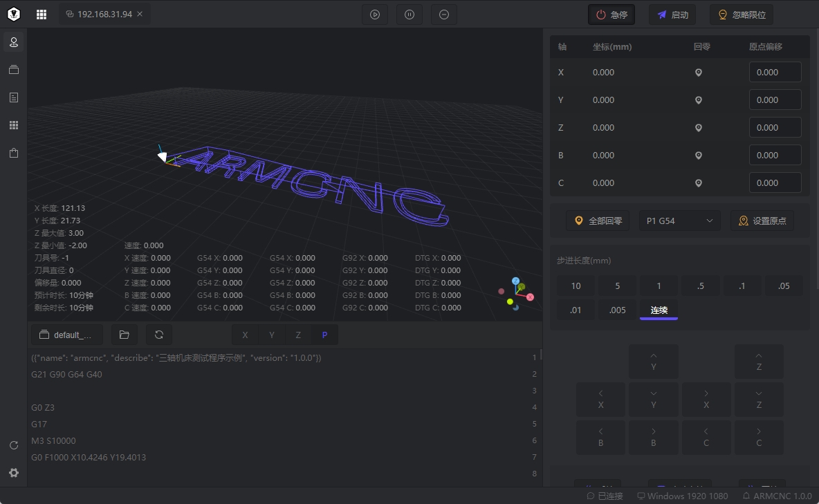Click the 急停 emergency stop button
The width and height of the screenshot is (819, 504).
click(611, 15)
